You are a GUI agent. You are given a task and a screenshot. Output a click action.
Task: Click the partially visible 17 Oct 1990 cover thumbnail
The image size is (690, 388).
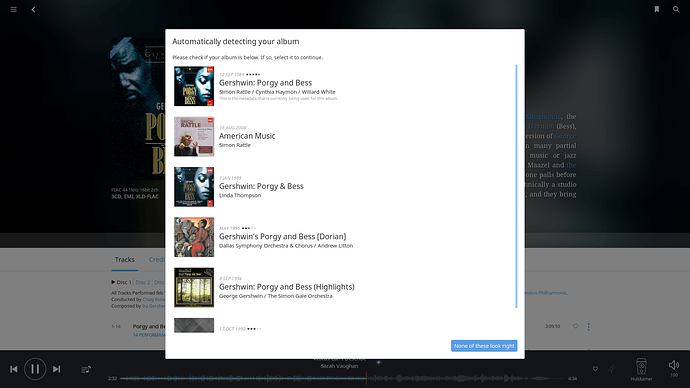(x=194, y=326)
